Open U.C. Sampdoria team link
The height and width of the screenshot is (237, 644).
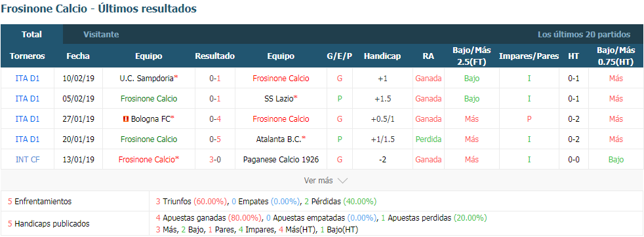pos(147,78)
